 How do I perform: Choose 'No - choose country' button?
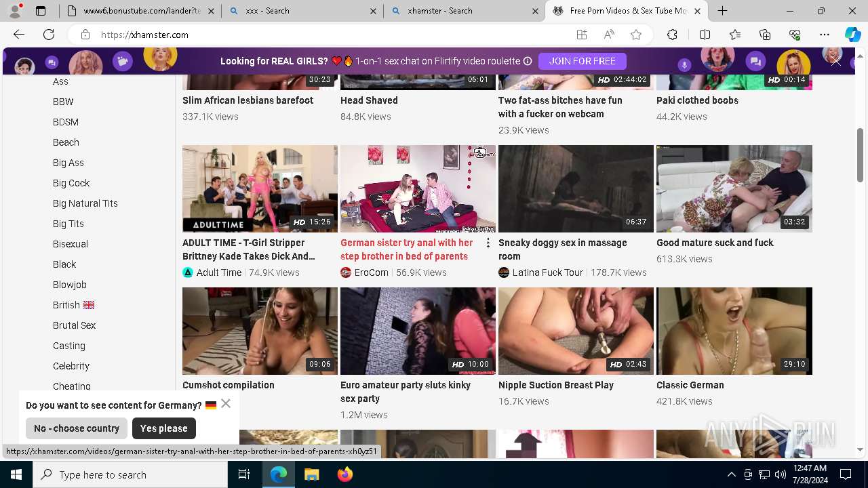click(x=77, y=428)
